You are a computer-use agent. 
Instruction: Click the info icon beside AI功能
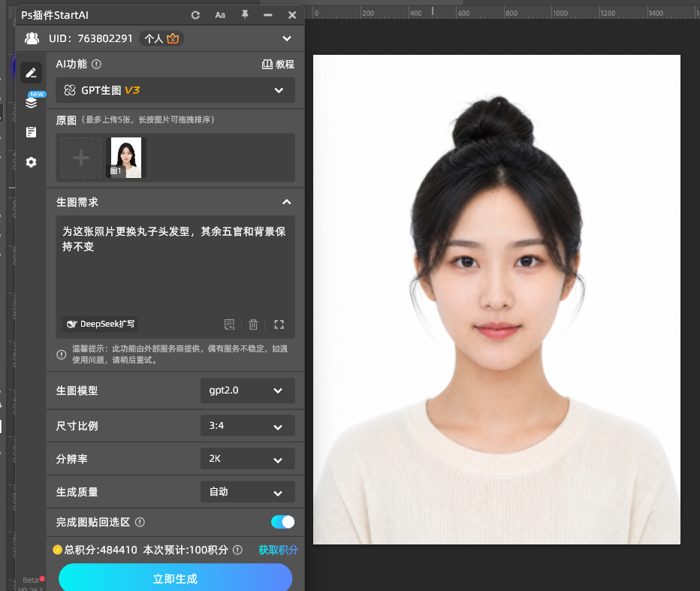[96, 65]
